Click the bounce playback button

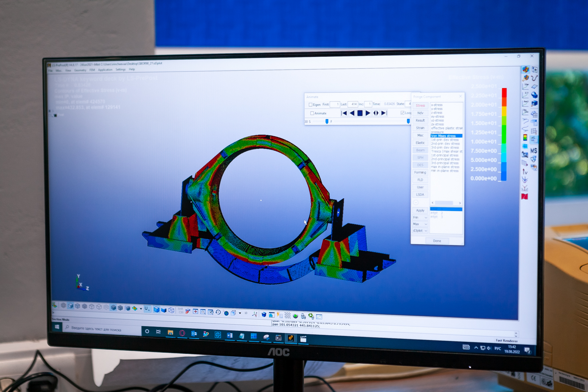376,113
